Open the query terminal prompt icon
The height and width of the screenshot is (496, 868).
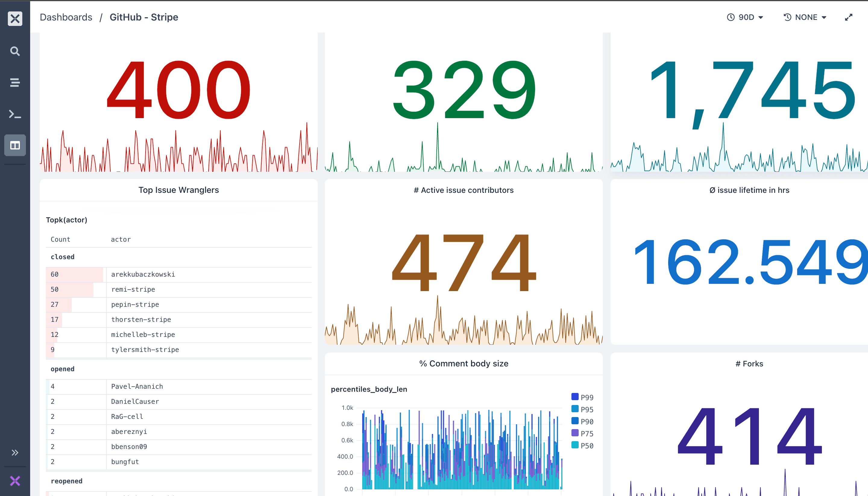click(15, 114)
